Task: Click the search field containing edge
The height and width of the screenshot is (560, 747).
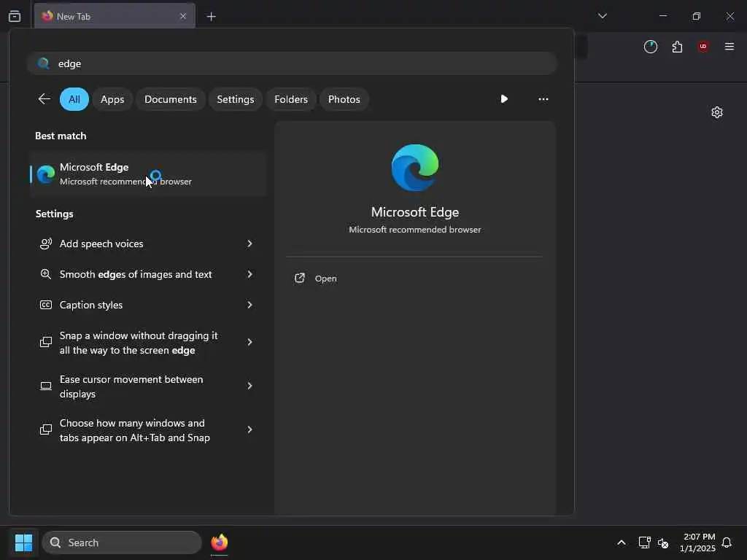Action: pos(292,63)
